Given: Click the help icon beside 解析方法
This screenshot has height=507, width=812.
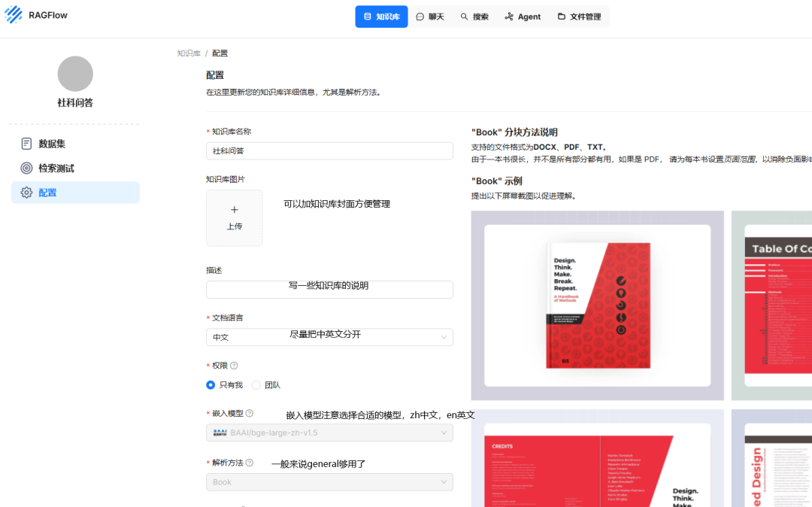Looking at the screenshot, I should [250, 463].
